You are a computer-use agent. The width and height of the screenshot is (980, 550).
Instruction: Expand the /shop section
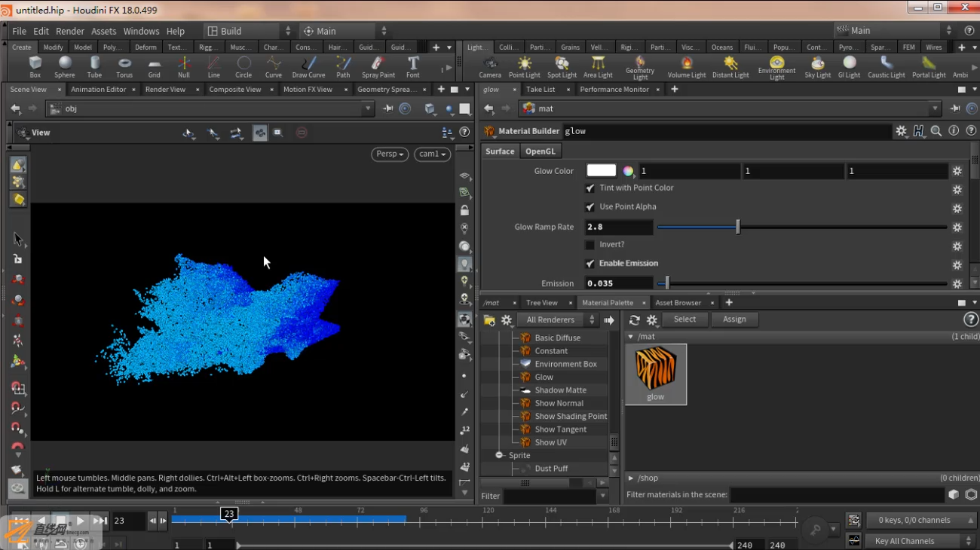point(631,478)
